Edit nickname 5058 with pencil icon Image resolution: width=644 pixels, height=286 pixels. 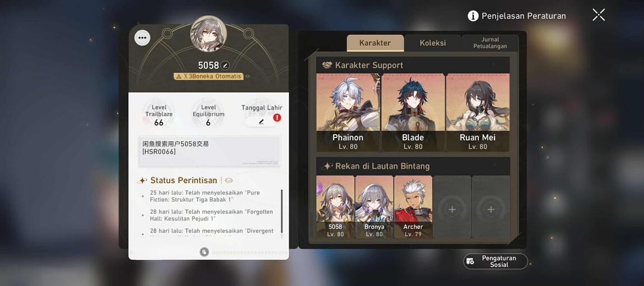[225, 66]
